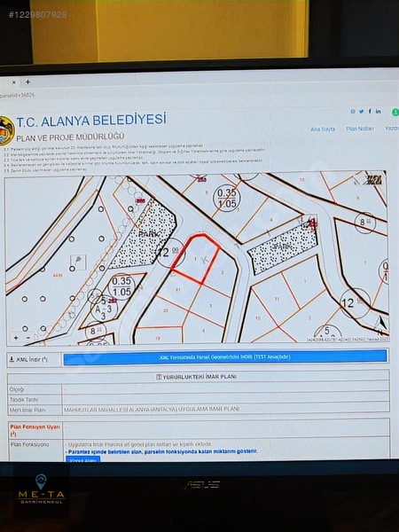Click the Alanya Belediyesi emblem logo
The height and width of the screenshot is (532, 399).
pos(6,131)
